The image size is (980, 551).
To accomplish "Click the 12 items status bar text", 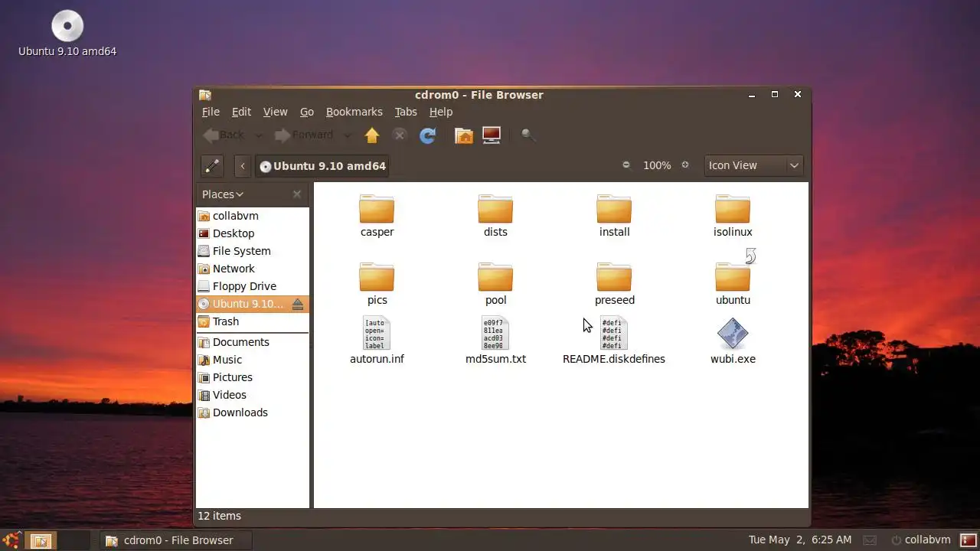I will [219, 516].
